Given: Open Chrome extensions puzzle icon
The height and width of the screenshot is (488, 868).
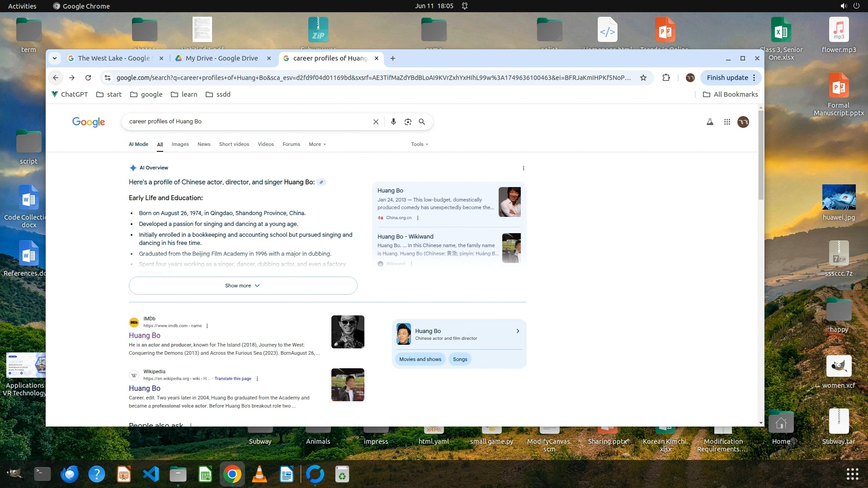Looking at the screenshot, I should tap(666, 78).
